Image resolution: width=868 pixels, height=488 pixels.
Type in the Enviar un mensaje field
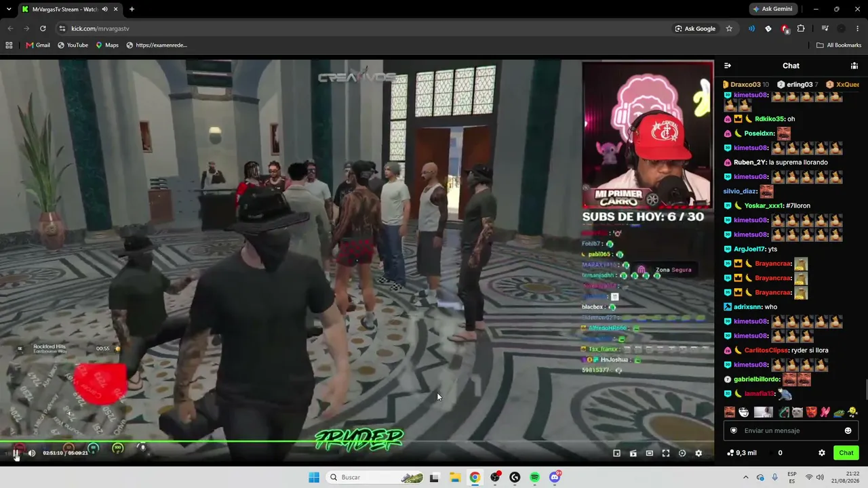point(792,430)
